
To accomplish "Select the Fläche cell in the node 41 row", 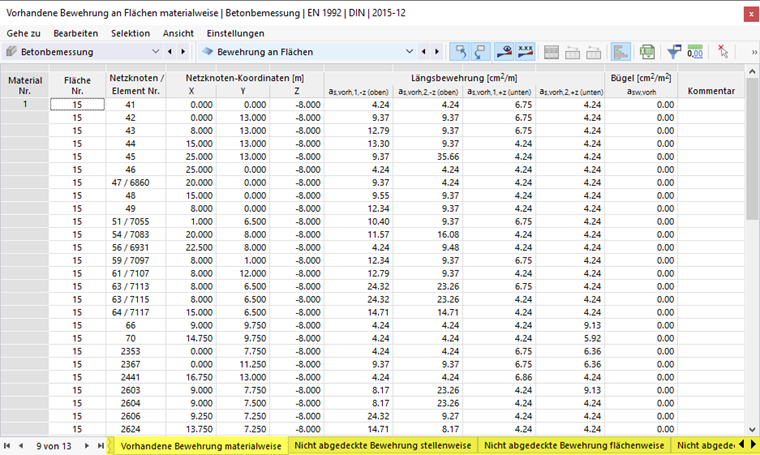I will tap(77, 105).
